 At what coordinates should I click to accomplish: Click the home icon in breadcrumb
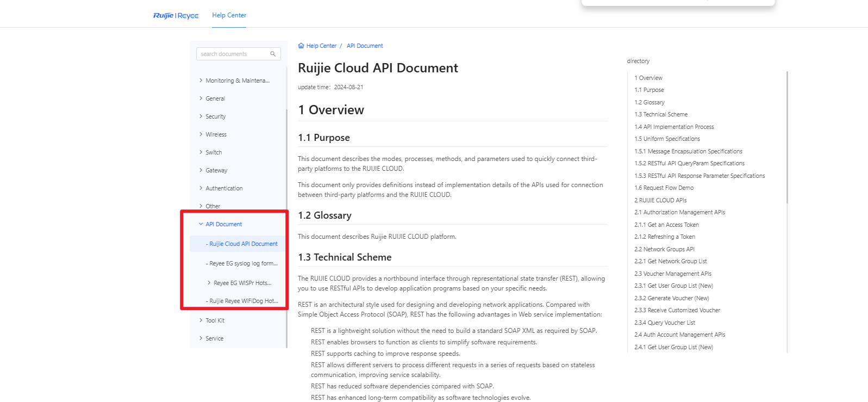[x=301, y=46]
